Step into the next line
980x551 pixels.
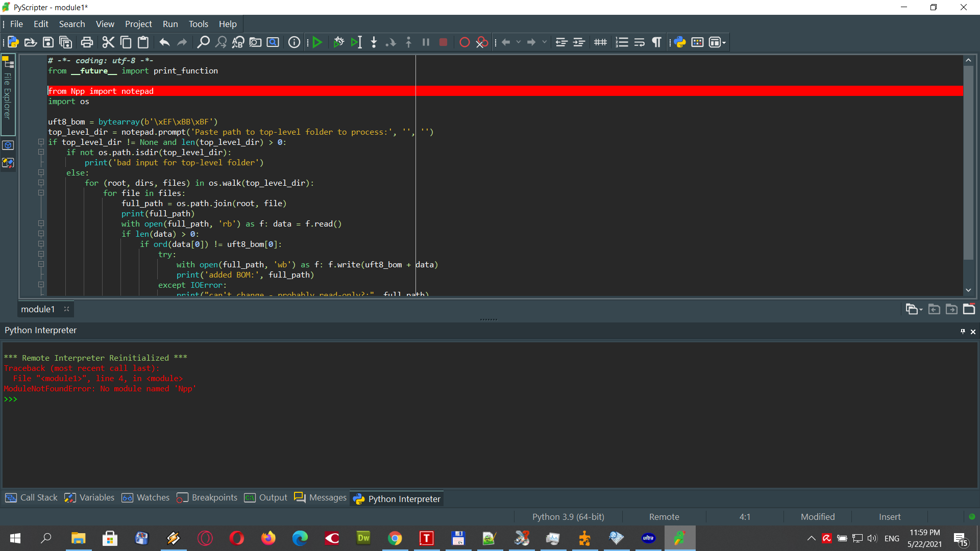374,42
